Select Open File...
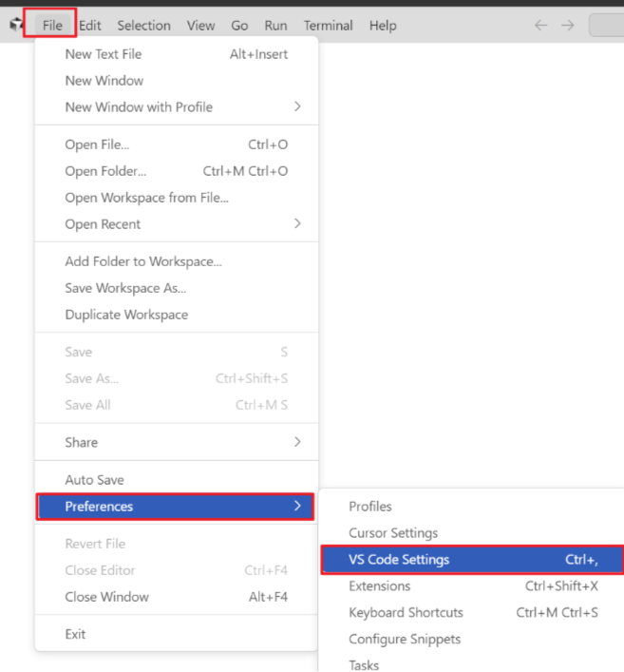Image resolution: width=624 pixels, height=672 pixels. [x=177, y=144]
